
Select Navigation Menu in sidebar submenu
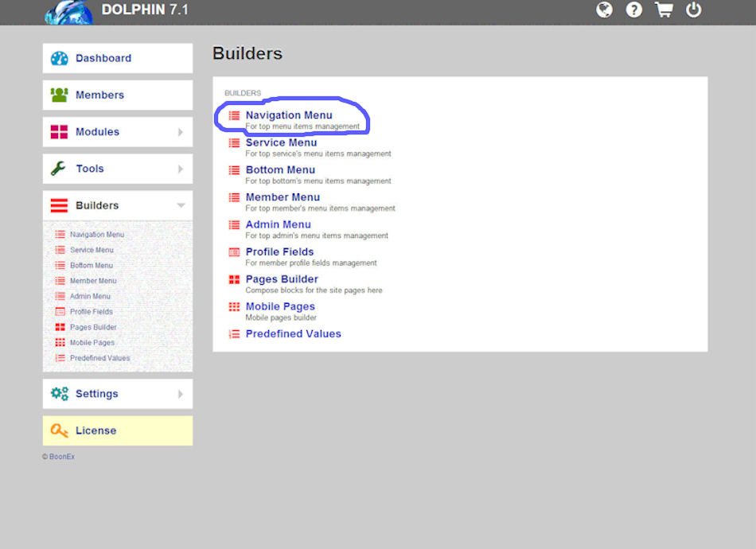[x=97, y=234]
